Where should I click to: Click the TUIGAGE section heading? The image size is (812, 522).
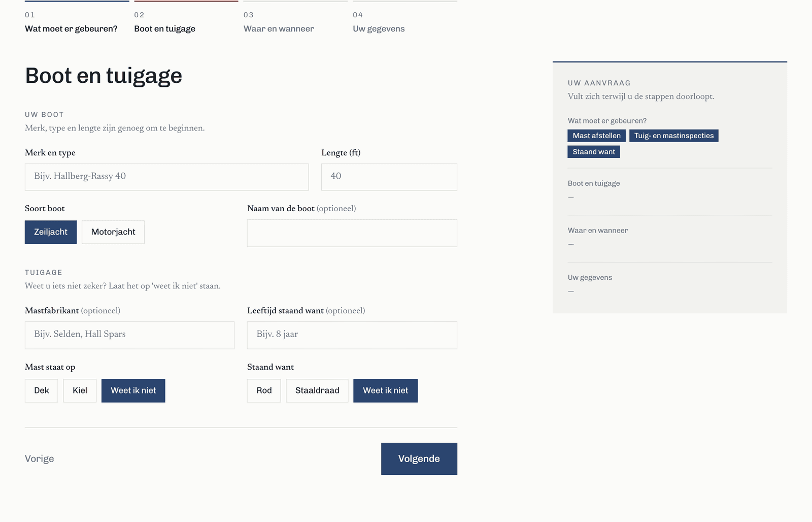(44, 273)
